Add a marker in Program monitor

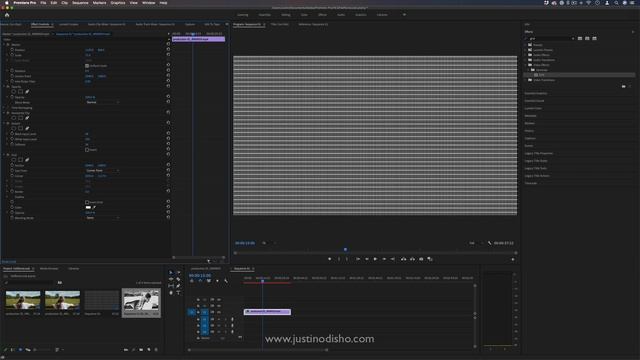click(330, 259)
